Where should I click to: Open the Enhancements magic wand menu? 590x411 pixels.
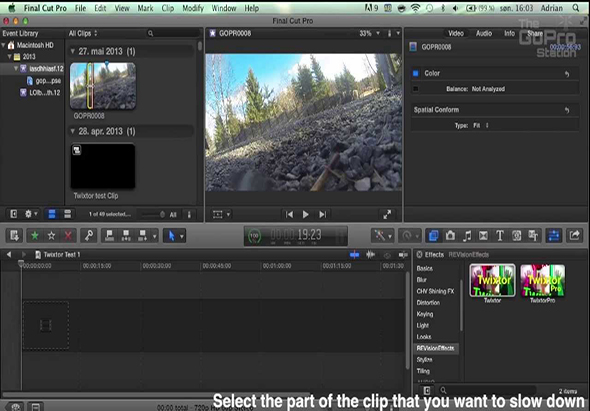[382, 236]
